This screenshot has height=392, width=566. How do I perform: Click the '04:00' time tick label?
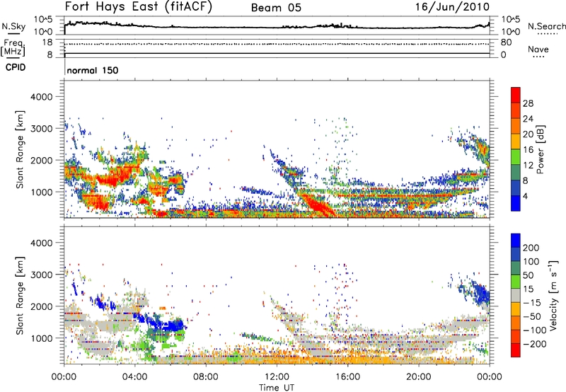(135, 377)
